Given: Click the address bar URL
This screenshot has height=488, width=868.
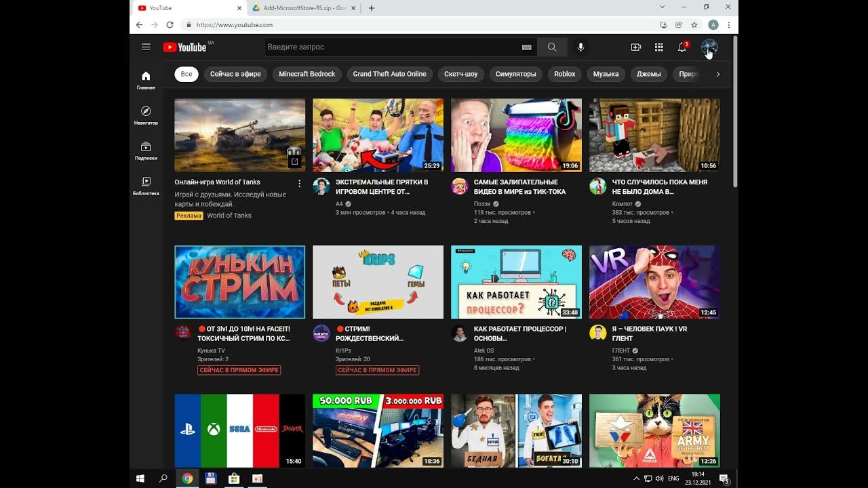Looking at the screenshot, I should tap(235, 24).
